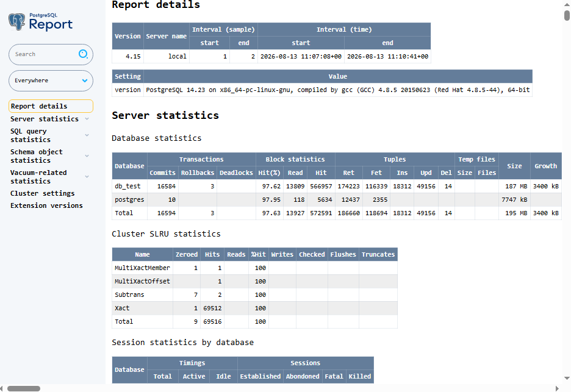Click the scroll down arrow
Viewport: 571px width, 392px height.
click(567, 378)
